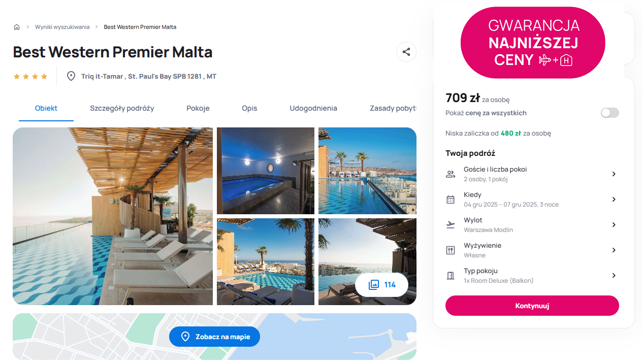Click the airplane departure icon by Wylot

[451, 225]
